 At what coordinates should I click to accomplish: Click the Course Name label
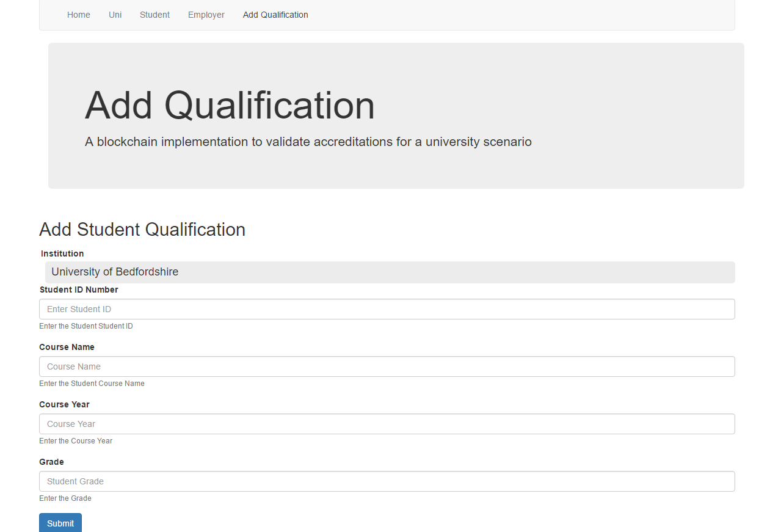(x=67, y=347)
